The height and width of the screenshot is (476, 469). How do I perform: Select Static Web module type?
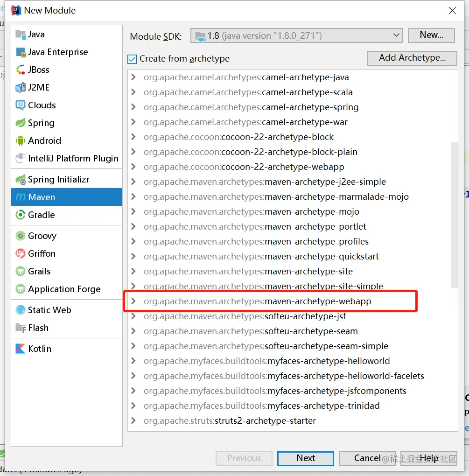click(67, 310)
